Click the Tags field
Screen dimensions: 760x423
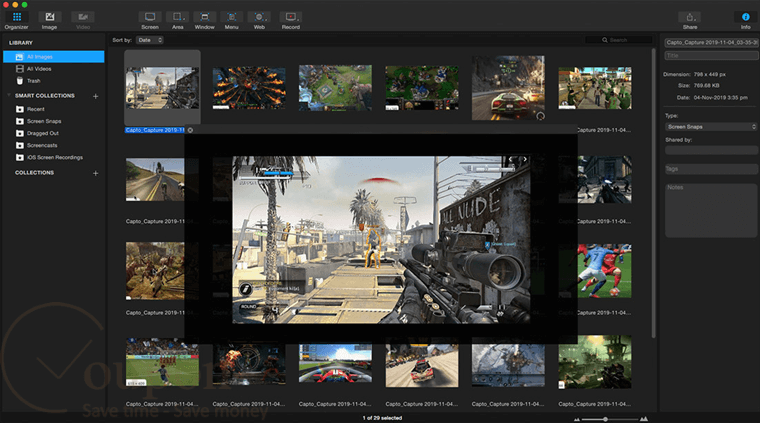click(x=711, y=169)
